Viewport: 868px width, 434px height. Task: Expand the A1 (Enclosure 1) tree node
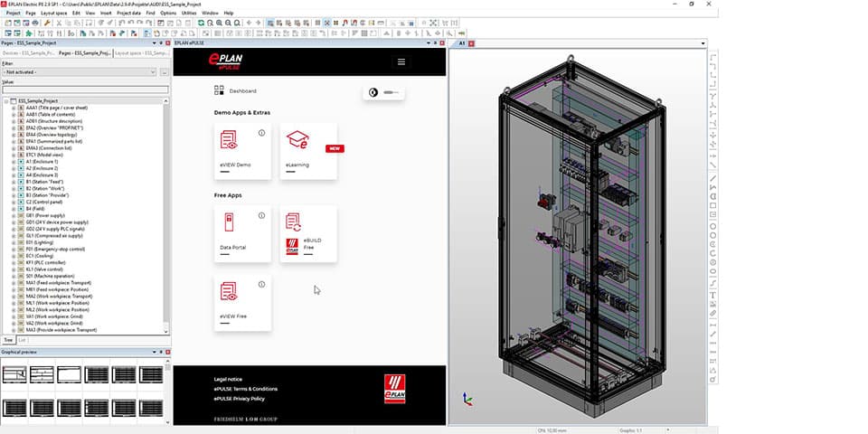(14, 162)
